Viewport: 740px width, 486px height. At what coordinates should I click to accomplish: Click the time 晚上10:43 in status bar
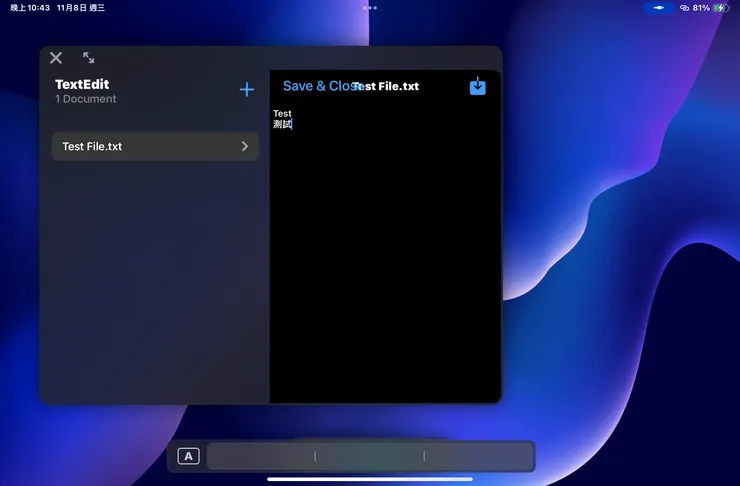pyautogui.click(x=30, y=8)
